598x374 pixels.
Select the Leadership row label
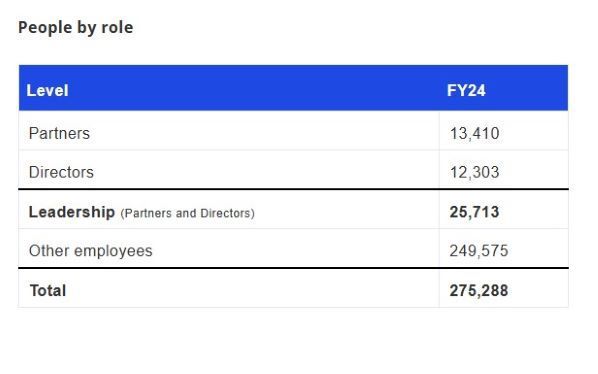pos(72,212)
